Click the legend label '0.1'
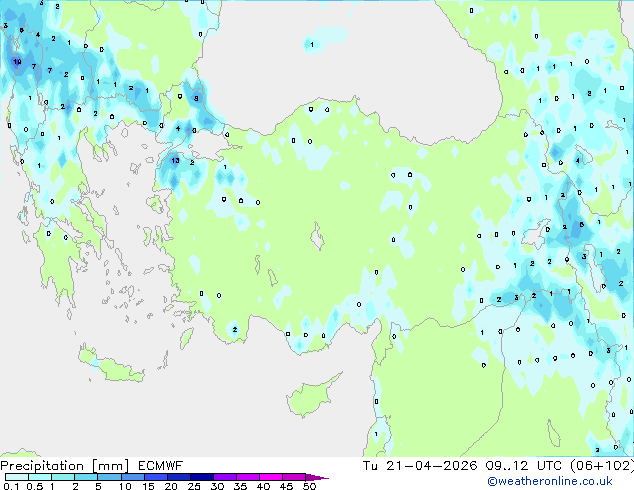Image resolution: width=634 pixels, height=490 pixels. pos(11,486)
